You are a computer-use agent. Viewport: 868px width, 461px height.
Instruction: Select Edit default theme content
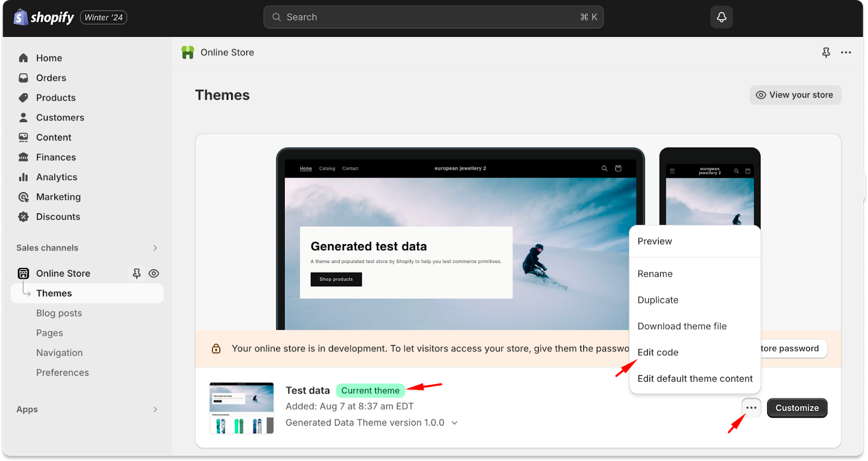[695, 379]
